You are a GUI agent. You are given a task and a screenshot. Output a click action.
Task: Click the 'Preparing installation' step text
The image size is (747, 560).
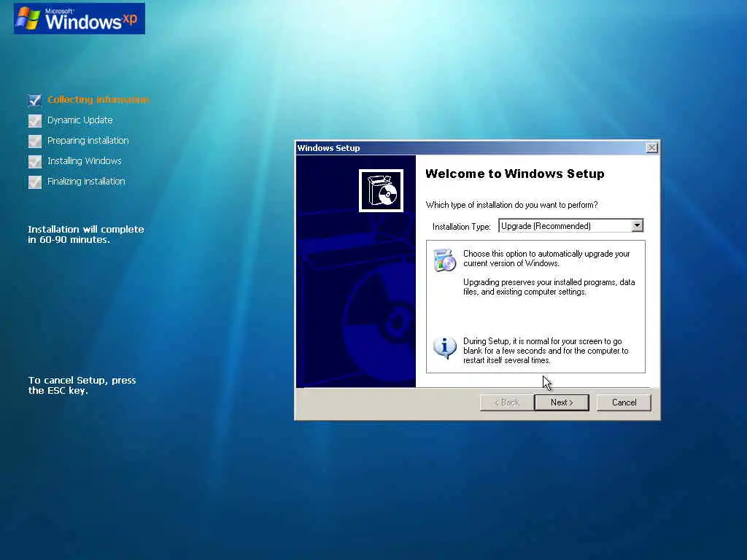click(88, 141)
